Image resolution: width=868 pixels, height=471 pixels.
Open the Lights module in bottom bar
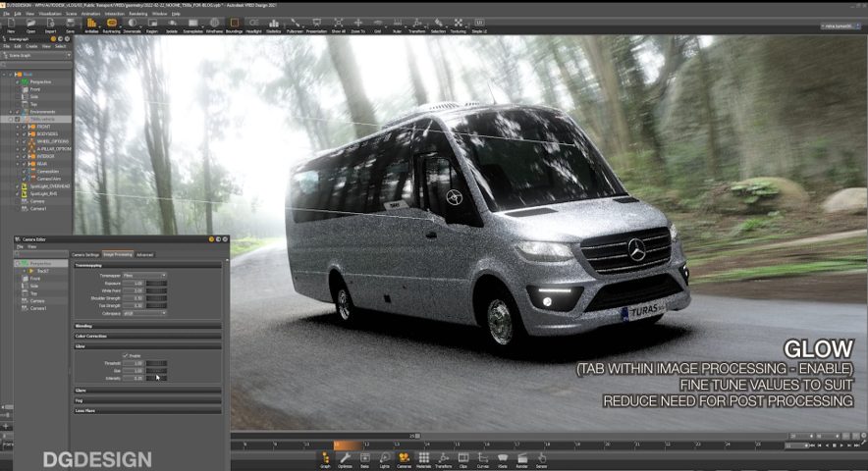(x=383, y=459)
